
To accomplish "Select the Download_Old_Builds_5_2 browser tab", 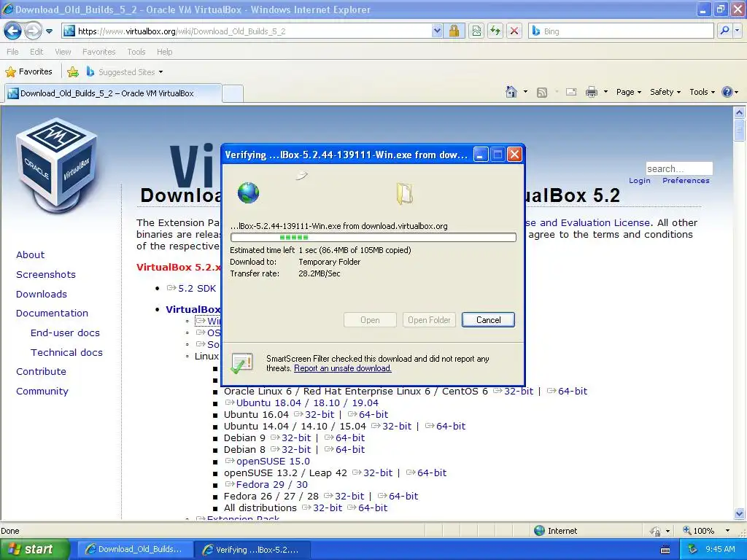I will [113, 93].
